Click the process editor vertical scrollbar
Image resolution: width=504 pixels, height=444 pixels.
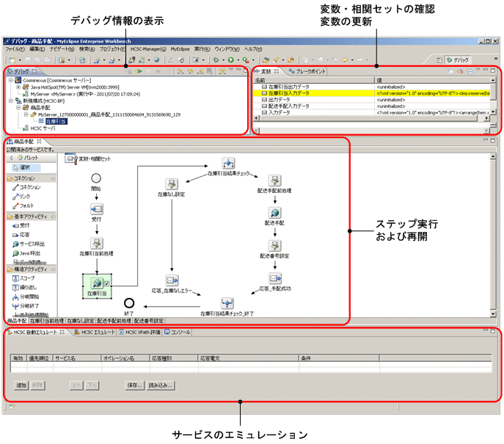[493, 236]
